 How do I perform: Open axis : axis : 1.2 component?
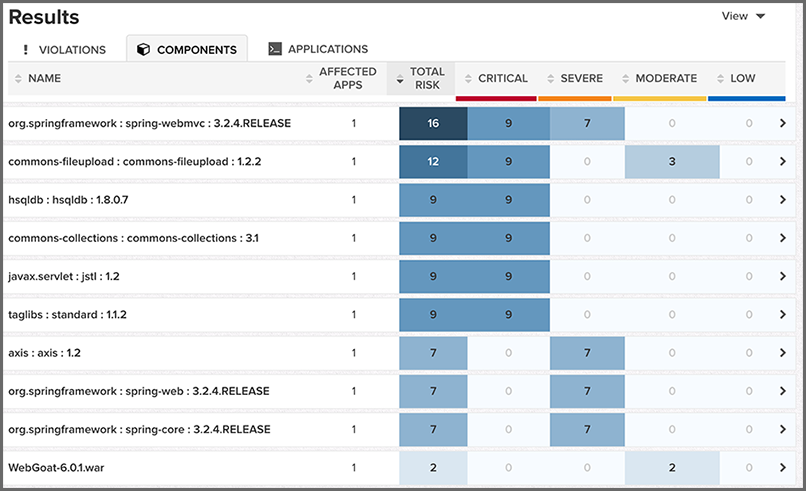[x=44, y=353]
